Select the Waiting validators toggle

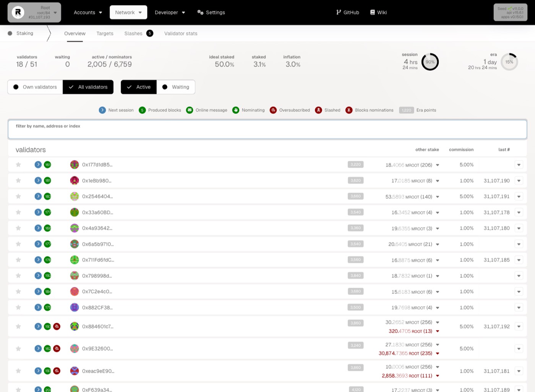coord(176,87)
